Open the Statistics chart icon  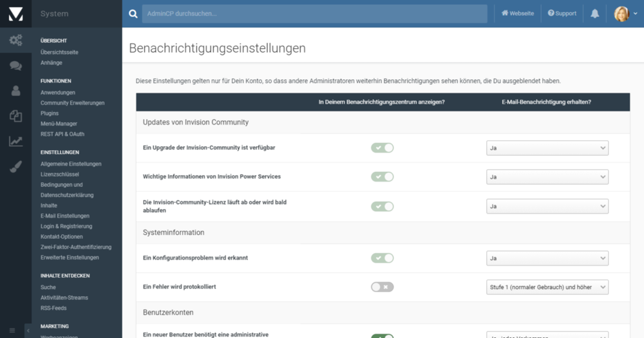tap(15, 141)
